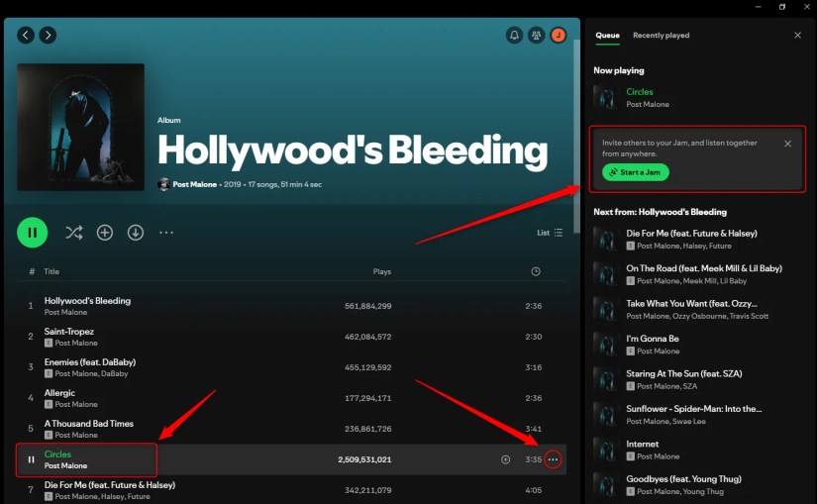
Task: Click the Hollywood's Bleeding album cover art
Action: (x=81, y=127)
